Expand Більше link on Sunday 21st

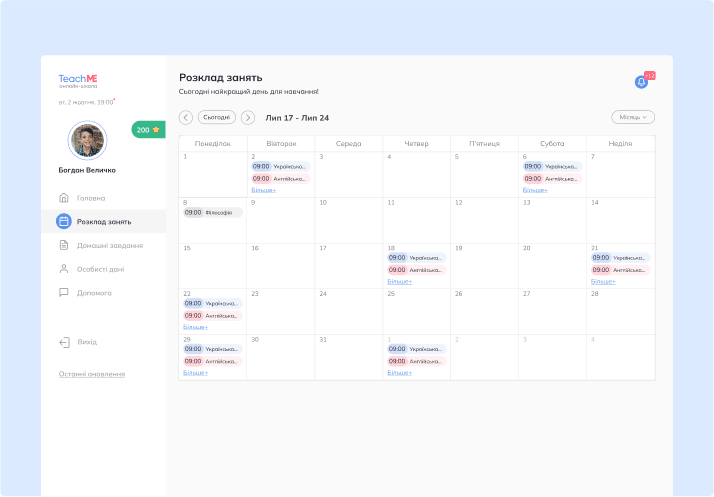pos(603,282)
